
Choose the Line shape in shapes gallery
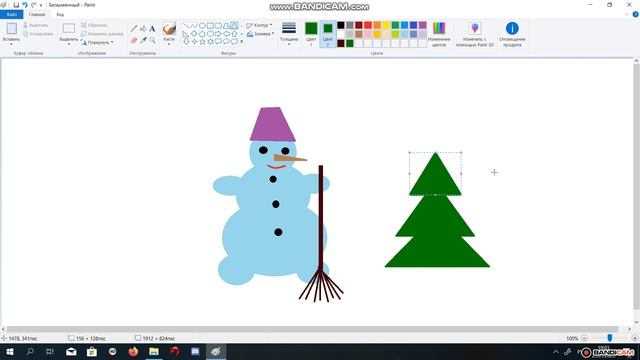(x=186, y=26)
